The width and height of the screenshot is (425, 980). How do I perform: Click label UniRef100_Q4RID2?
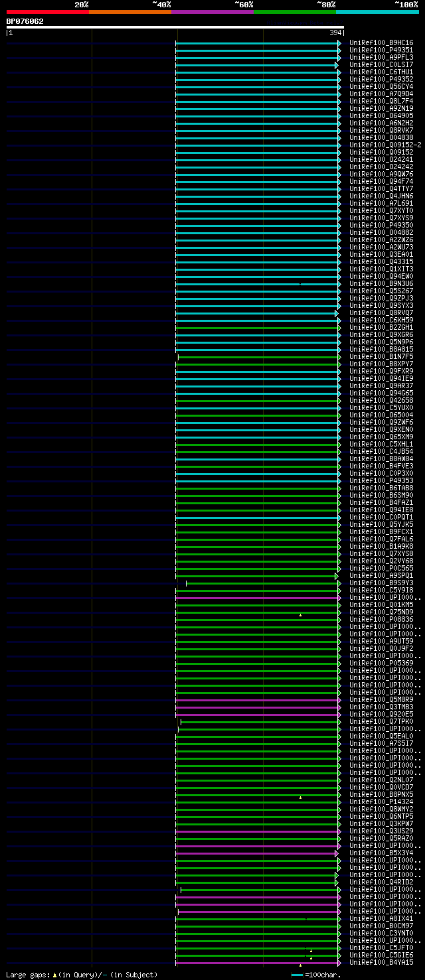tap(381, 882)
